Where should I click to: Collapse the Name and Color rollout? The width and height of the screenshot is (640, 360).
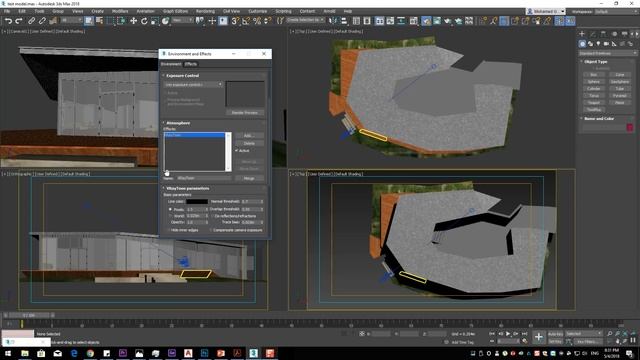click(582, 119)
